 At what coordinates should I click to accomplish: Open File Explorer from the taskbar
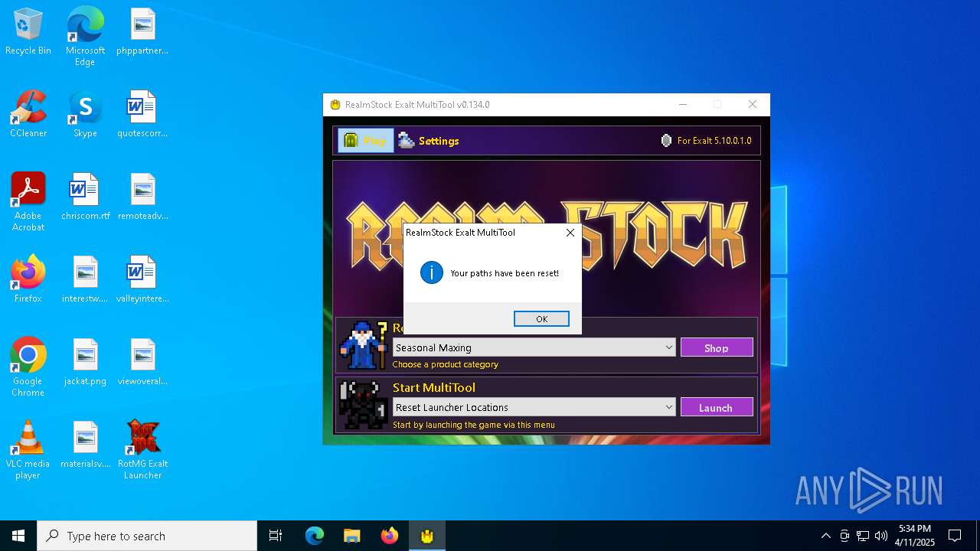tap(351, 536)
